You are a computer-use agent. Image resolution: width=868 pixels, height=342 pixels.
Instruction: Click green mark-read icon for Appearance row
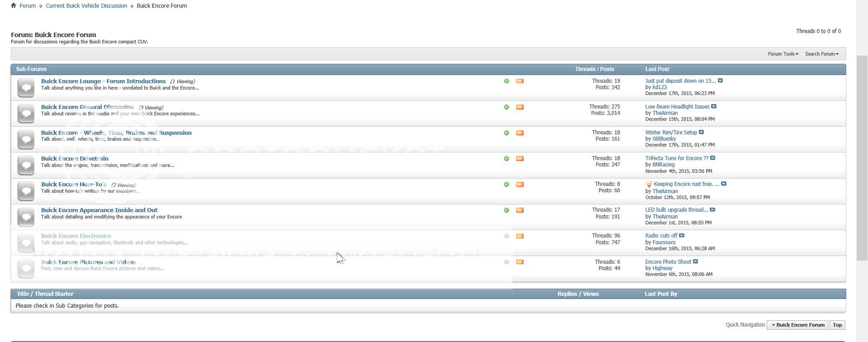(x=506, y=210)
